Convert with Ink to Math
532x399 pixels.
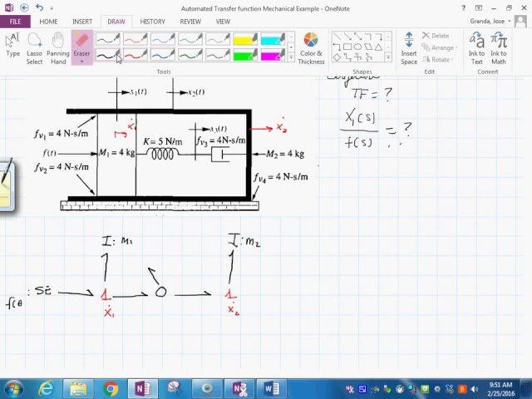499,48
